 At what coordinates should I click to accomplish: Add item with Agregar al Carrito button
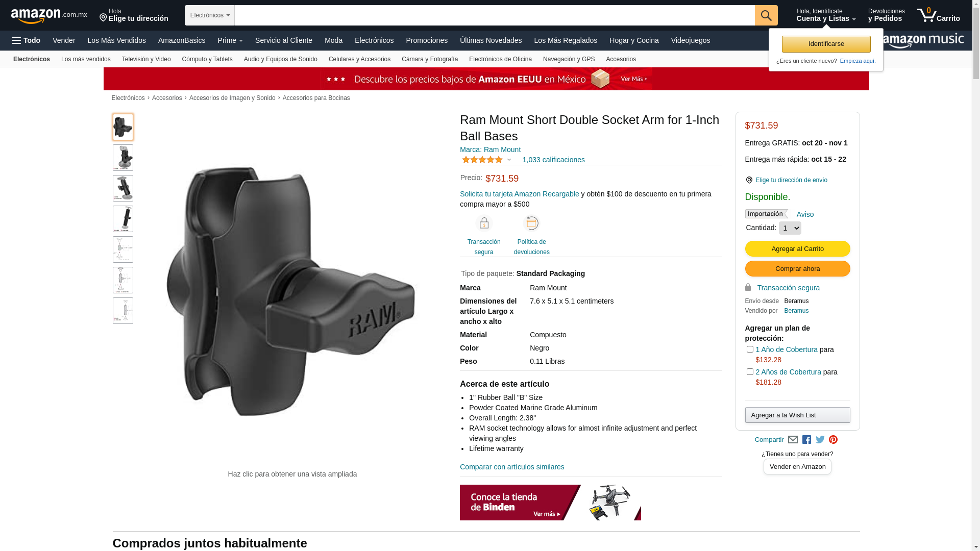[x=797, y=249]
